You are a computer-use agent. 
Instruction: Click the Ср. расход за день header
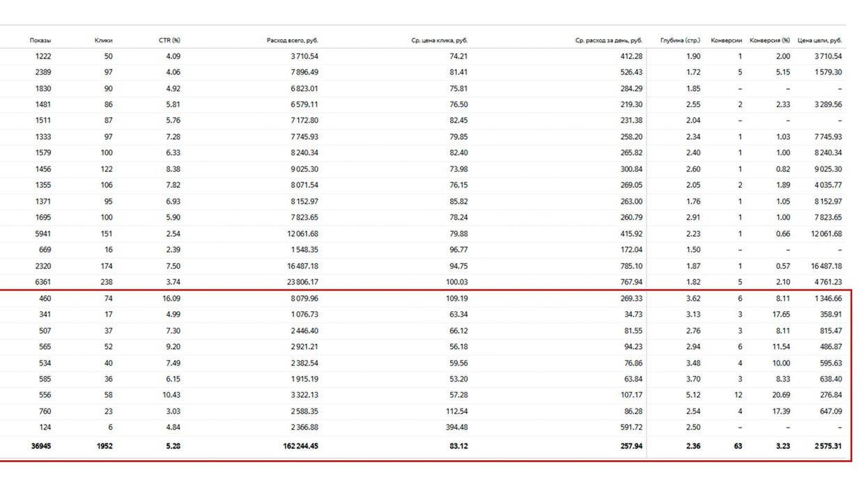point(608,40)
